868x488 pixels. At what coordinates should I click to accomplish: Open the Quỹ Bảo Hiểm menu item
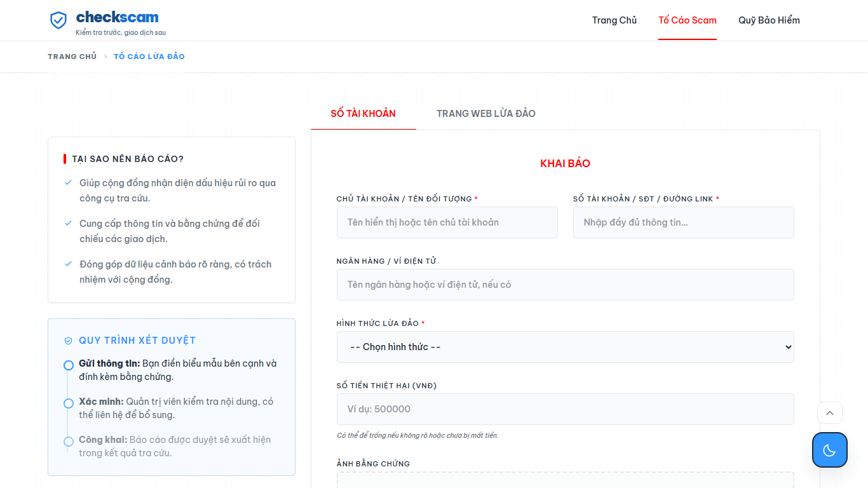tap(769, 20)
